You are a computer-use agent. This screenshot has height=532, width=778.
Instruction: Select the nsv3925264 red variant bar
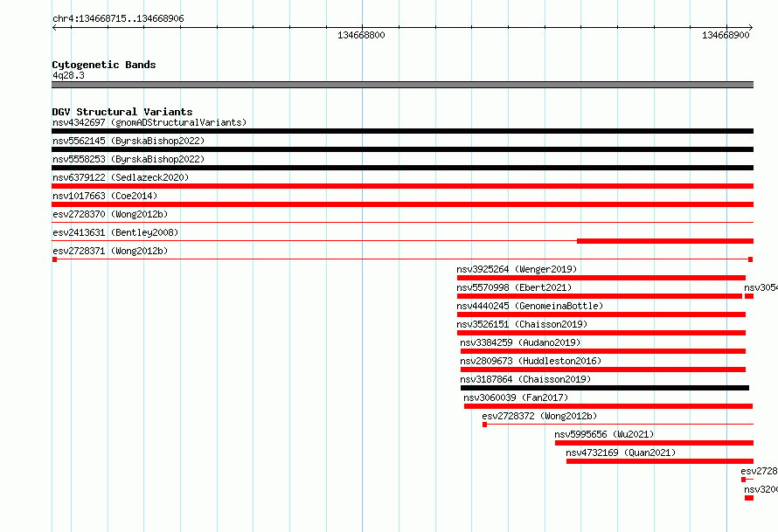pos(601,278)
